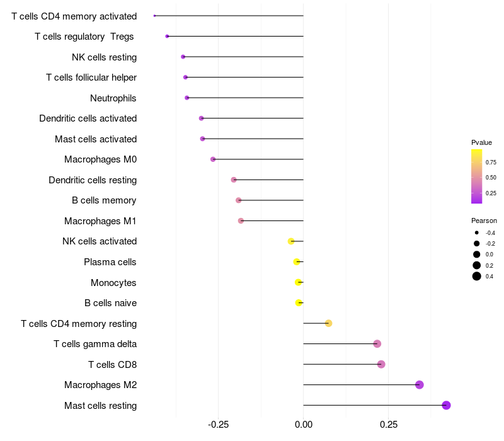The image size is (504, 441).
Task: Select the yellow B cells naive point
Action: tap(299, 303)
